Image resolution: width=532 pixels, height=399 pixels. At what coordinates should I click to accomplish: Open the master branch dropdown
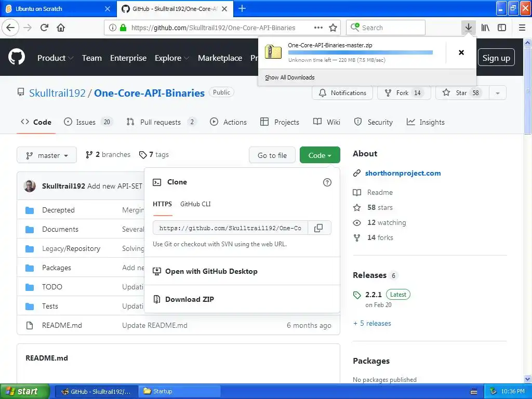pyautogui.click(x=47, y=155)
